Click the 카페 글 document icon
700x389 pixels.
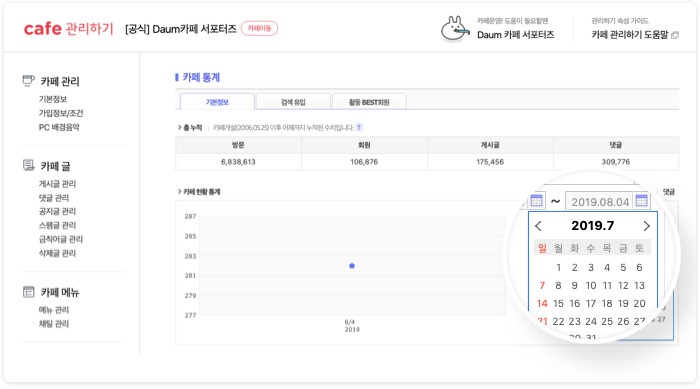pyautogui.click(x=28, y=165)
